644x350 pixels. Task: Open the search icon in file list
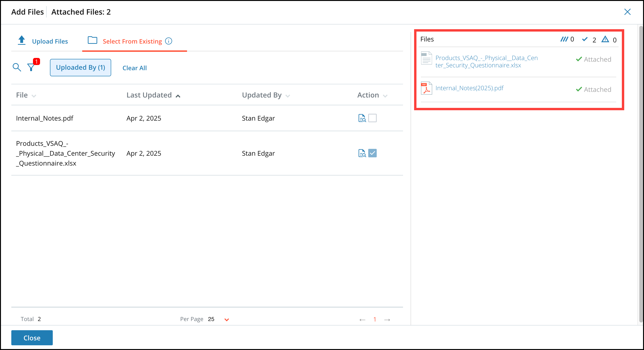click(16, 67)
